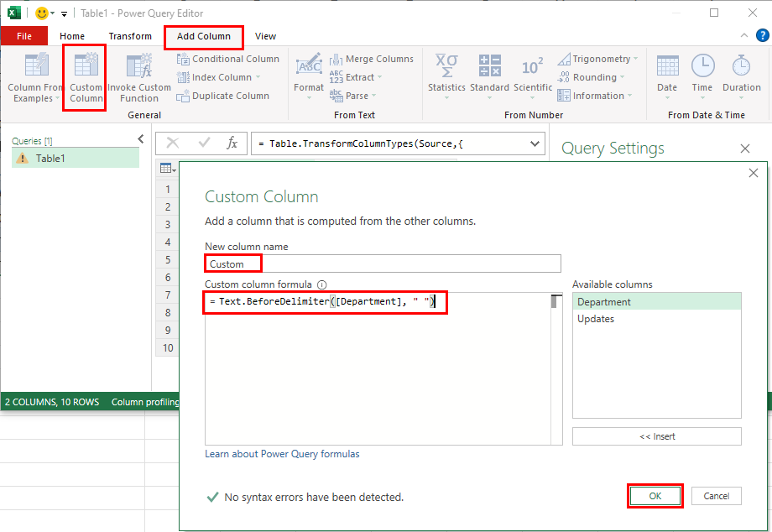Open Invoke Custom Function
This screenshot has width=772, height=532.
pyautogui.click(x=138, y=78)
